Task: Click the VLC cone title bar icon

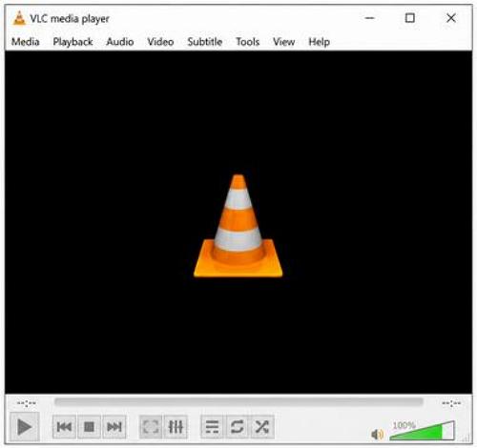Action: click(19, 18)
